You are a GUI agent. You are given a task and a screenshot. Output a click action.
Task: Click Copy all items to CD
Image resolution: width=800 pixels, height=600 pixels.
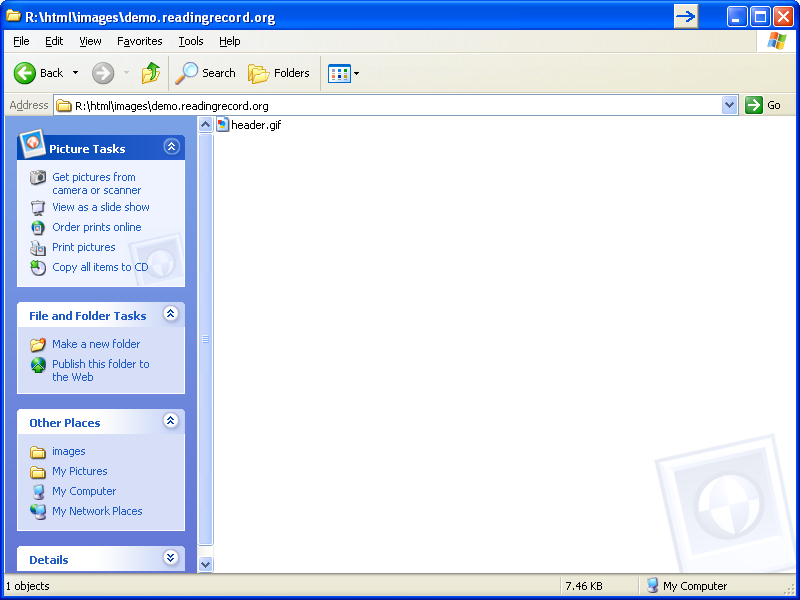pos(100,267)
